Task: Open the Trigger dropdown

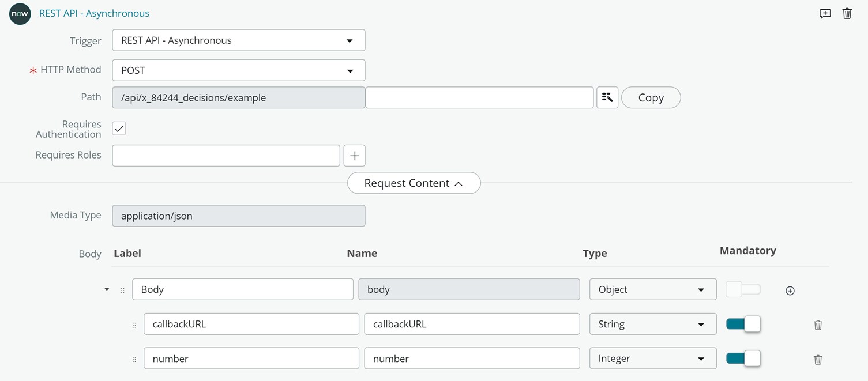Action: pos(238,40)
